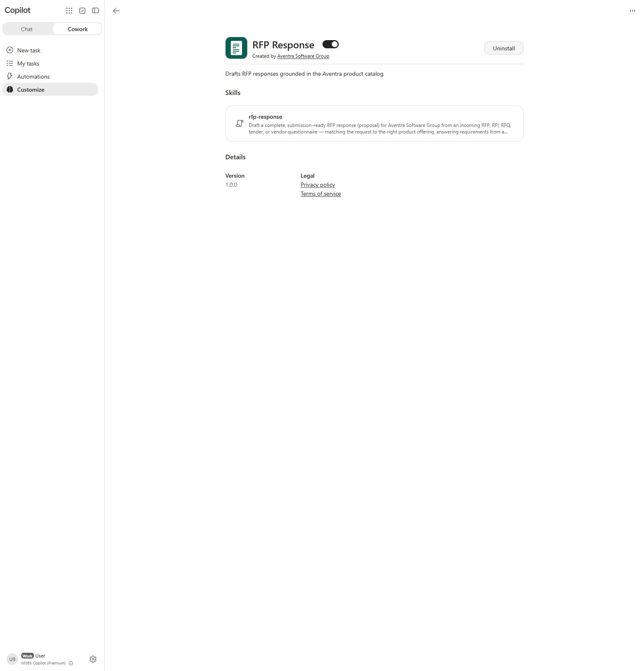Click version number 1.0.0
This screenshot has width=644, height=671.
231,185
